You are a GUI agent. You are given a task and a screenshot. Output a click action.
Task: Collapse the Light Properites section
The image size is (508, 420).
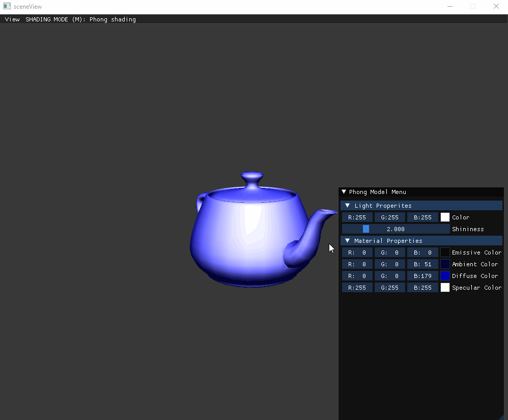(x=348, y=206)
